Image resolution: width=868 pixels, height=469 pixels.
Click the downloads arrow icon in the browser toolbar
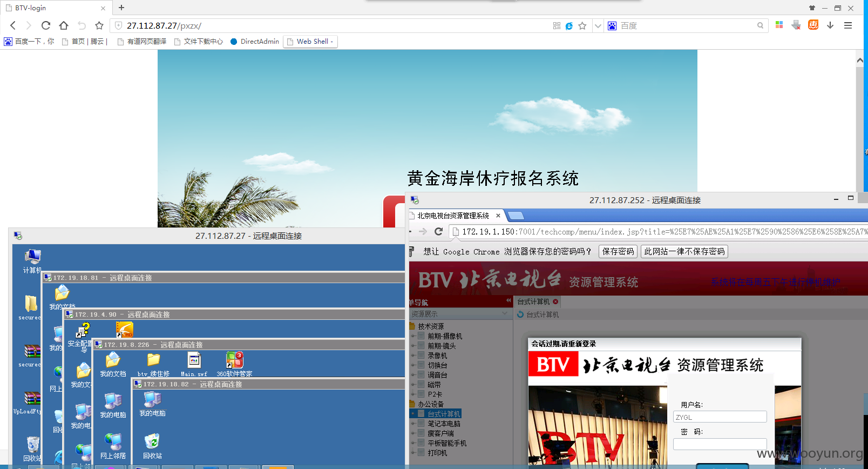pyautogui.click(x=830, y=25)
